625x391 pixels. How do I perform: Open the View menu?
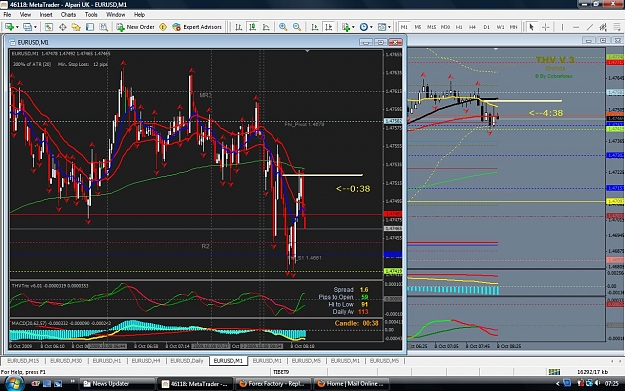point(25,15)
